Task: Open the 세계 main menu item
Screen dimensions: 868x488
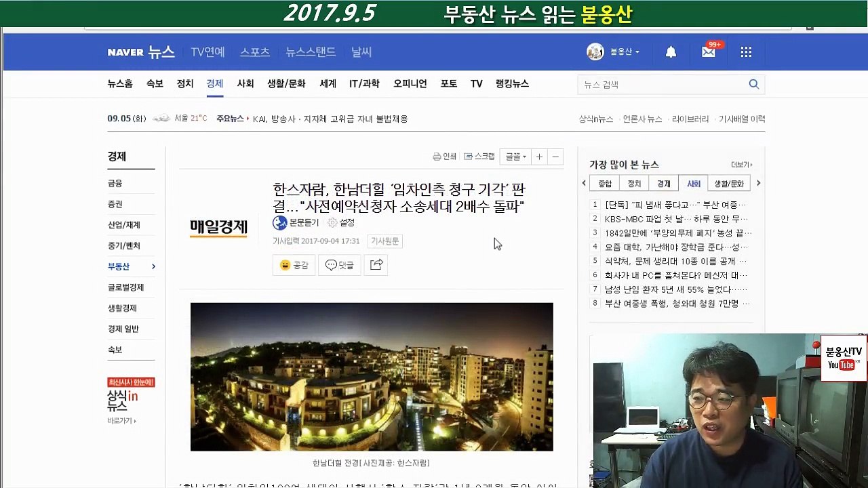Action: pos(328,83)
